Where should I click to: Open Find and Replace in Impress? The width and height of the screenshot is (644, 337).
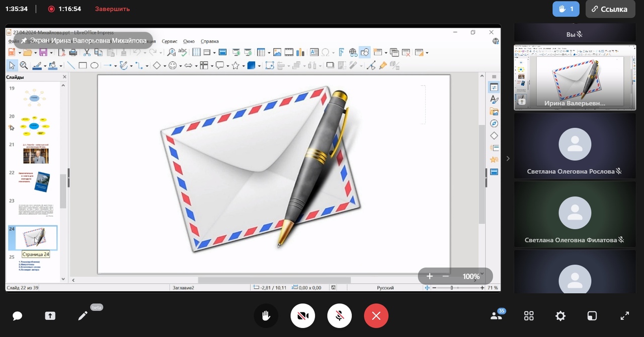pyautogui.click(x=172, y=52)
